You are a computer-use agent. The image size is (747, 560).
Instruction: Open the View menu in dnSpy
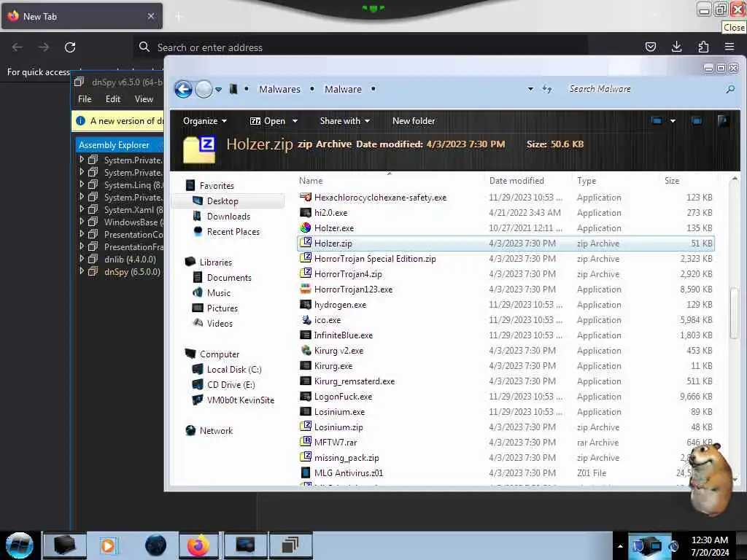(x=144, y=99)
